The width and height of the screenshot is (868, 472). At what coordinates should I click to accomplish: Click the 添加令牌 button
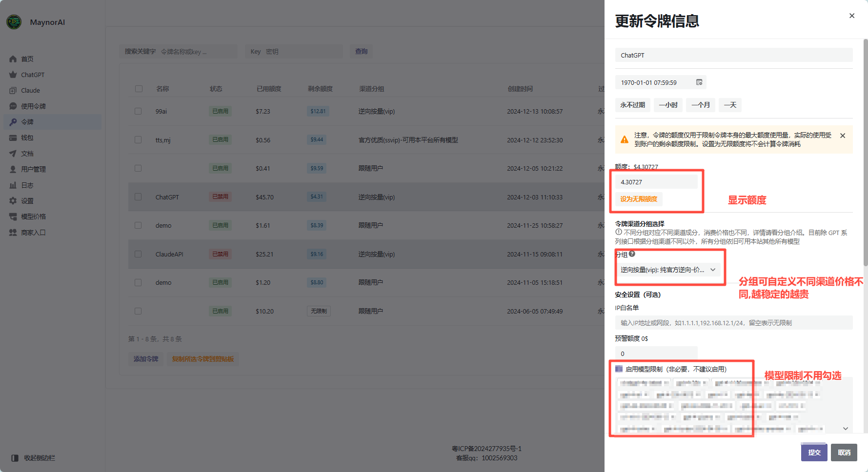pos(146,359)
